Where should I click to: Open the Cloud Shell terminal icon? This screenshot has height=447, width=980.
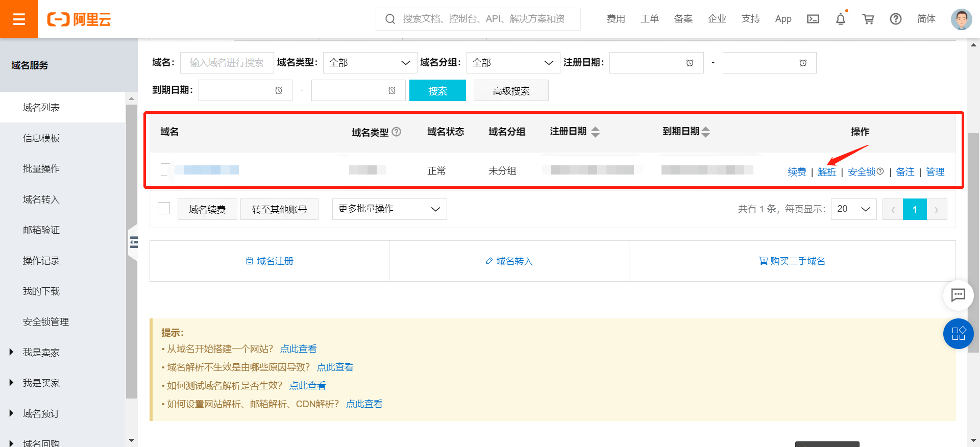pos(813,19)
